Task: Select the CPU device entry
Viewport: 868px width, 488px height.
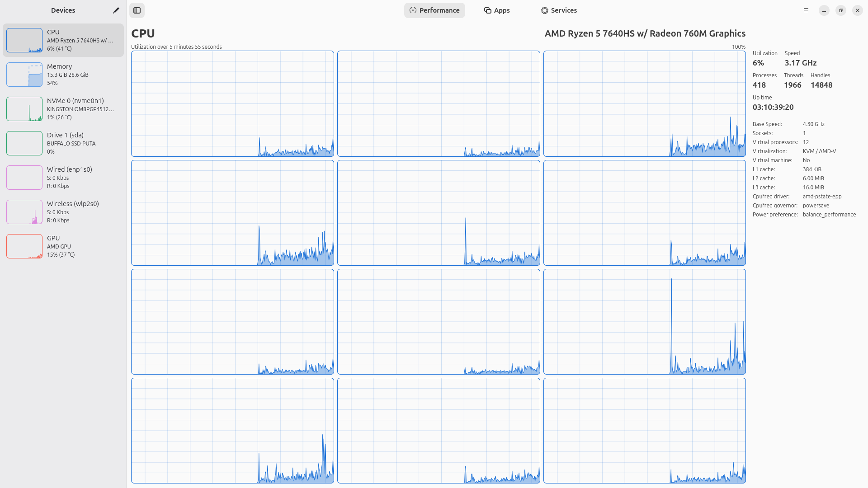Action: (63, 40)
